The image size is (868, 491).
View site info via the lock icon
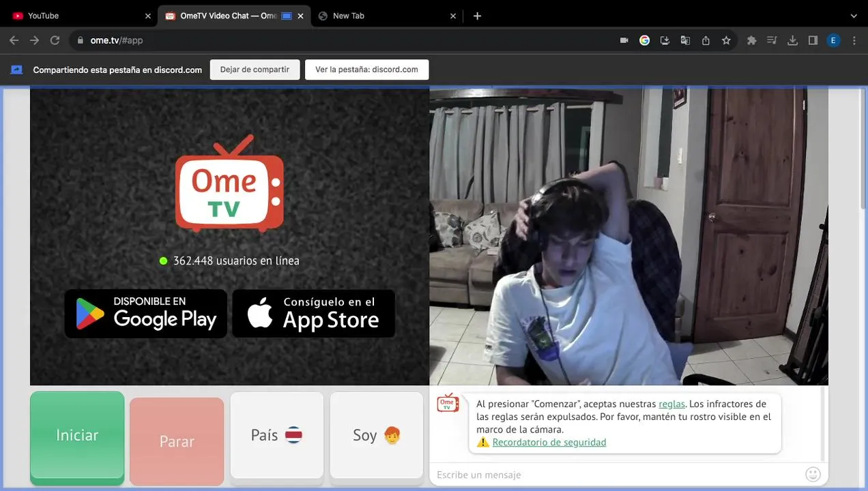click(81, 40)
